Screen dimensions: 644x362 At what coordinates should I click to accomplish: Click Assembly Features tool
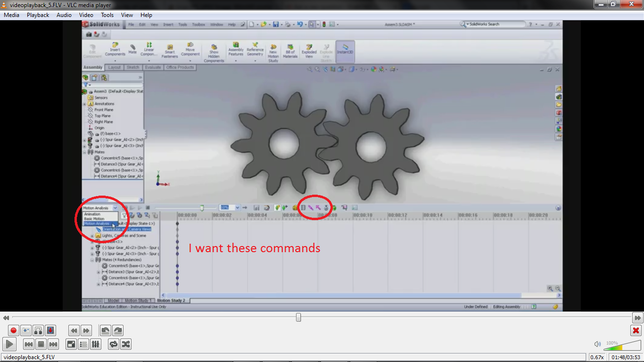pyautogui.click(x=236, y=51)
